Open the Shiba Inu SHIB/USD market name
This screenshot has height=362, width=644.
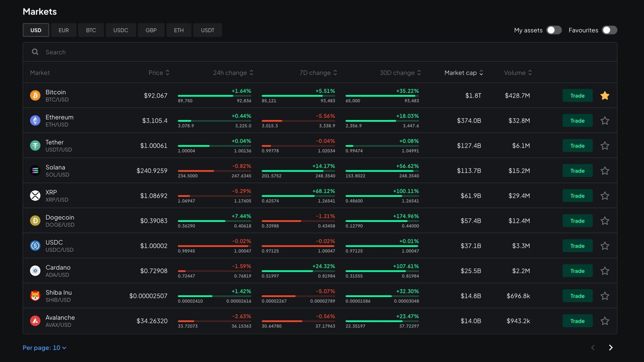59,296
